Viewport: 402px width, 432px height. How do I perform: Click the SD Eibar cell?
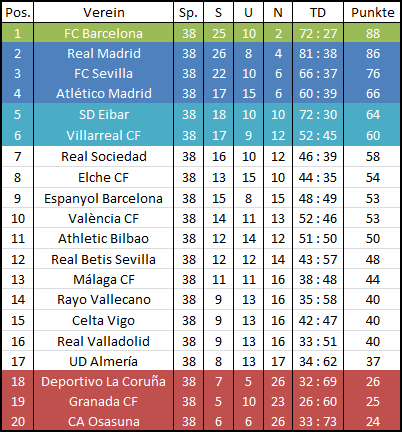click(x=104, y=114)
